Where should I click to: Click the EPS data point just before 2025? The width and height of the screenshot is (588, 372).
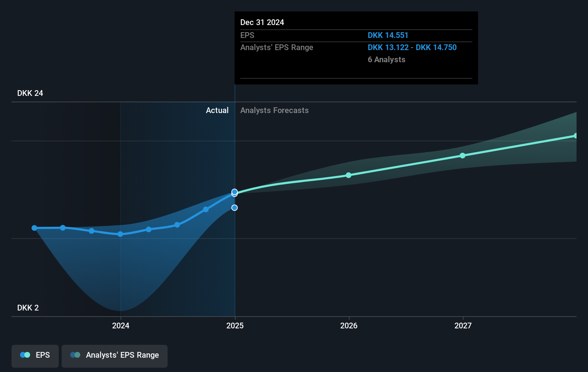point(206,210)
